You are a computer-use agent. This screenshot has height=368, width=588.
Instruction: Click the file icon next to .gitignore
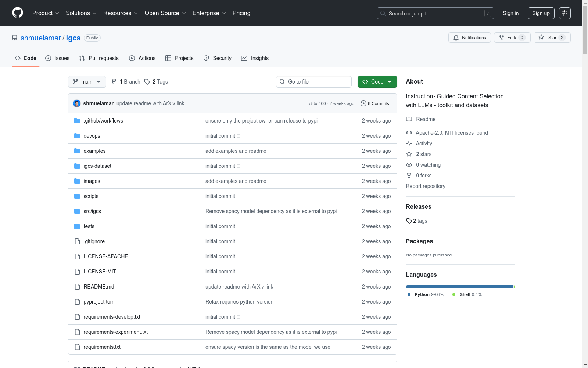pyautogui.click(x=77, y=241)
